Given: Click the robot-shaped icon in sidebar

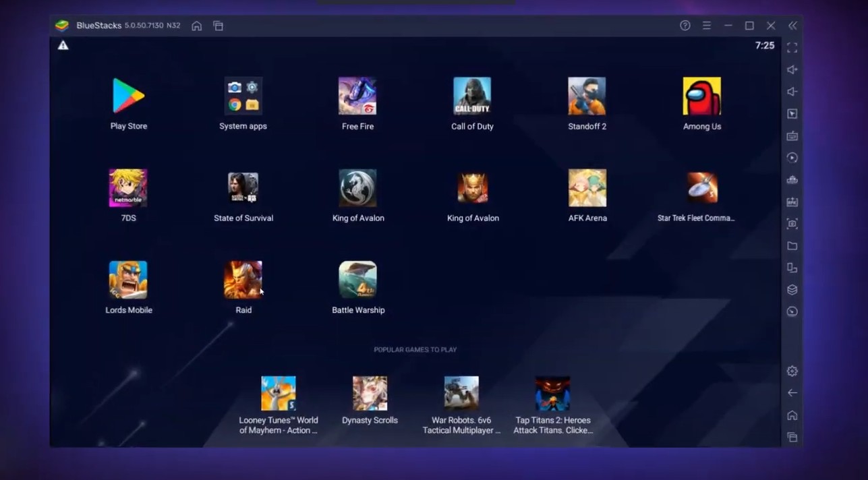Looking at the screenshot, I should pyautogui.click(x=792, y=180).
